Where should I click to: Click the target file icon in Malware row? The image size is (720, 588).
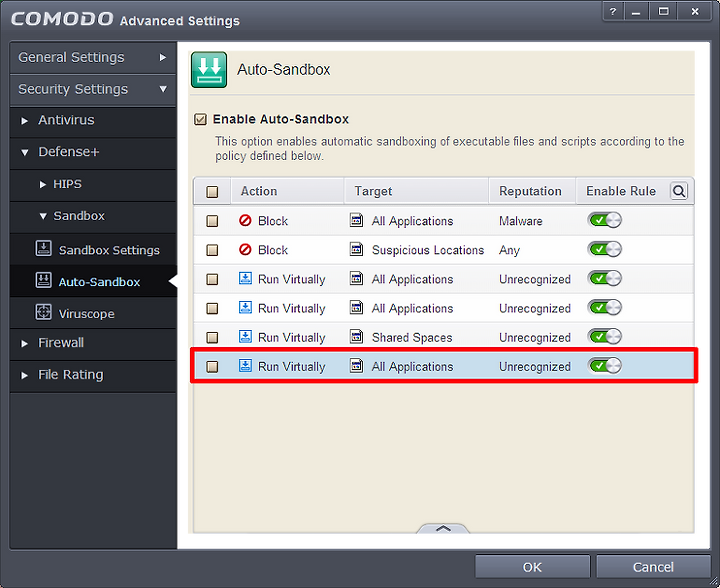356,221
